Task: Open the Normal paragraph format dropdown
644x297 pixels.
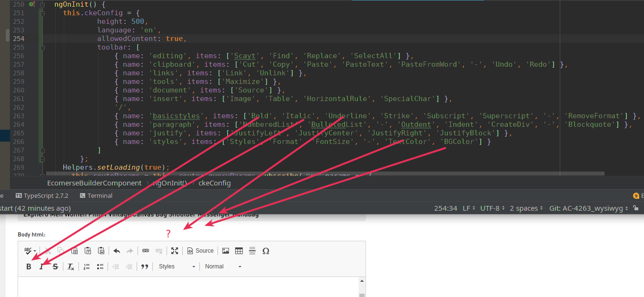Action: 221,266
